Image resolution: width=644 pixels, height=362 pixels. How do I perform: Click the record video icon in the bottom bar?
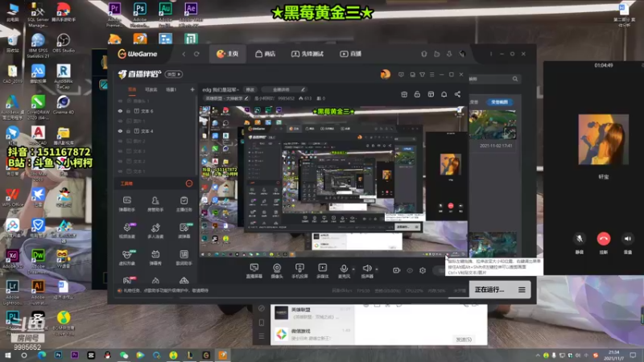396,270
